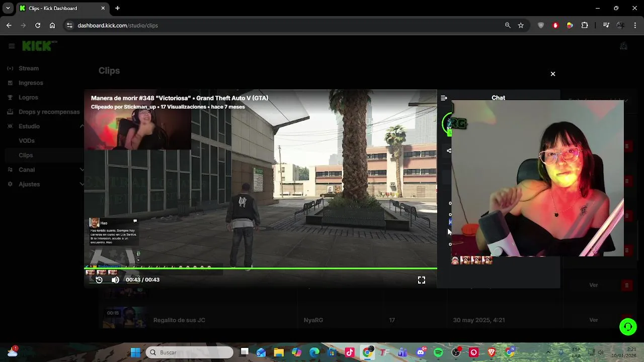
Task: Open the Chrome three-dot menu
Action: (635, 25)
